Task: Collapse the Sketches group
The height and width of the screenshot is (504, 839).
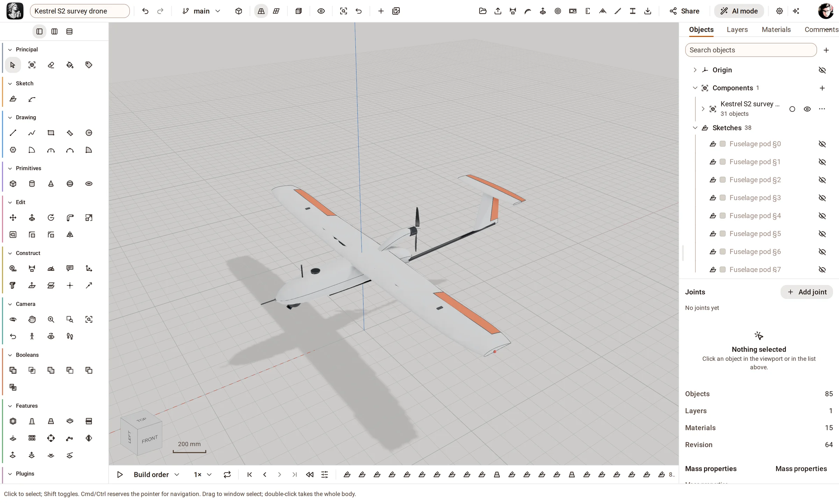Action: 695,128
